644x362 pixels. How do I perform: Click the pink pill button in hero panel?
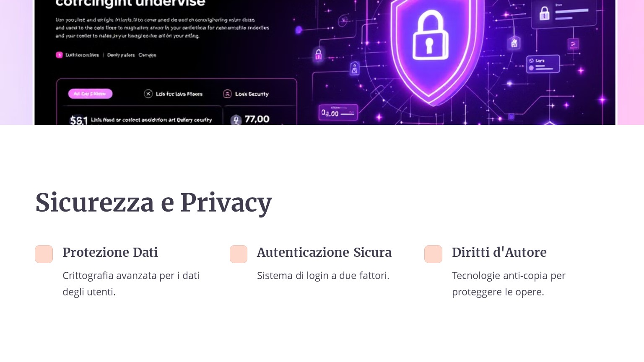[x=90, y=94]
